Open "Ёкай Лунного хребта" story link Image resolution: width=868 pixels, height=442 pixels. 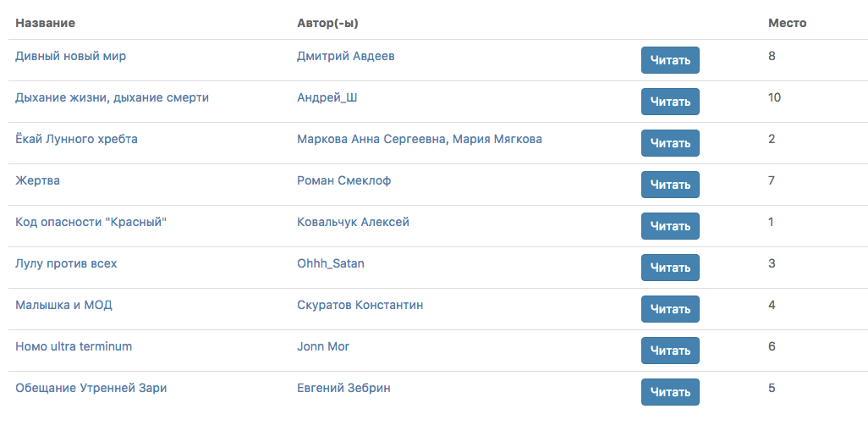point(76,140)
